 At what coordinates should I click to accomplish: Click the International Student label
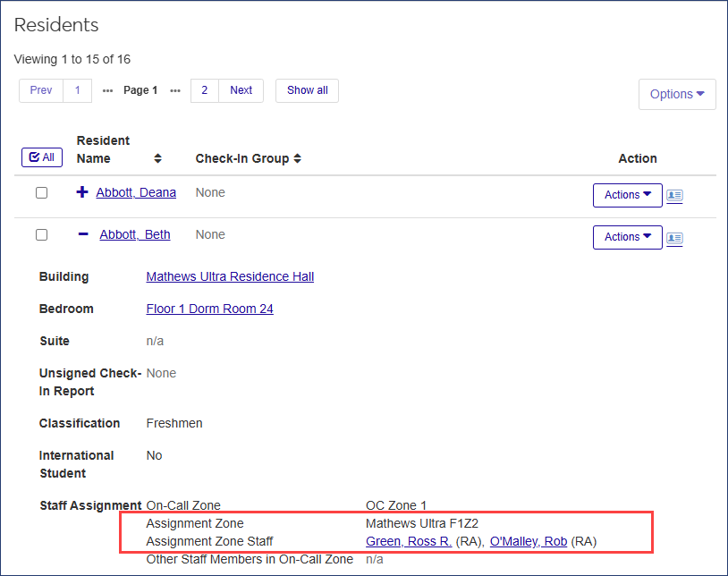[77, 464]
